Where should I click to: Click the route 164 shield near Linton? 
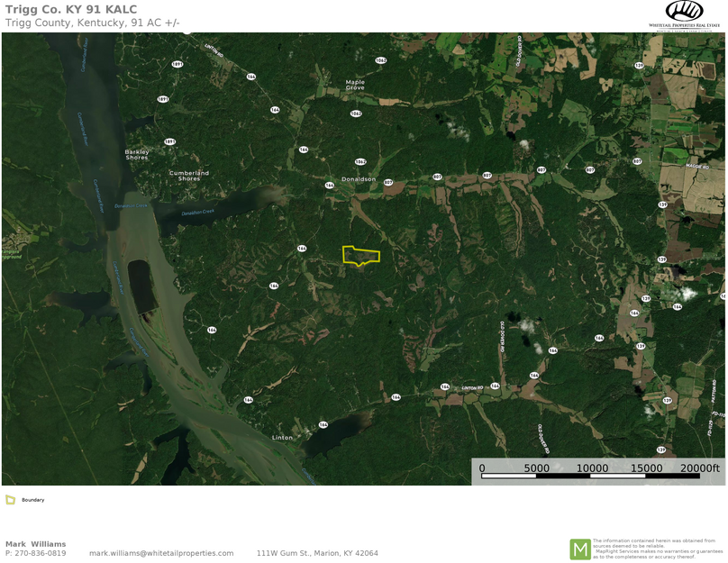323,424
